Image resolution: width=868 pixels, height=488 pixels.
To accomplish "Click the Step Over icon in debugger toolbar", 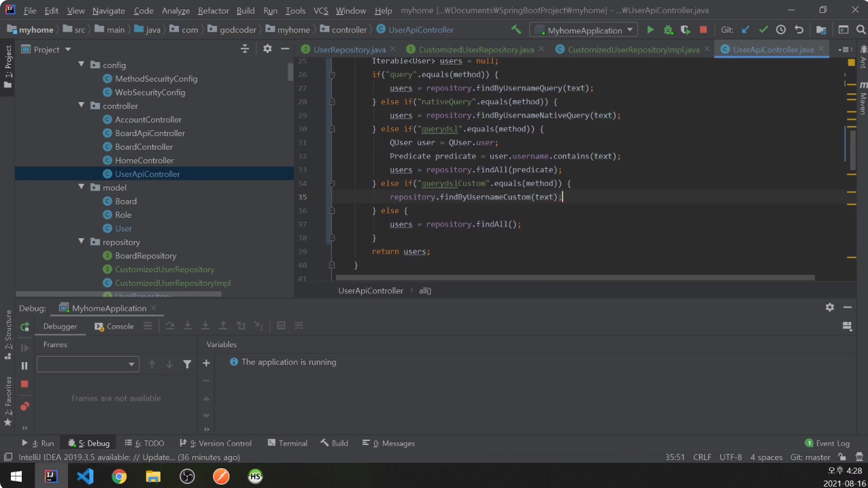I will click(x=170, y=326).
